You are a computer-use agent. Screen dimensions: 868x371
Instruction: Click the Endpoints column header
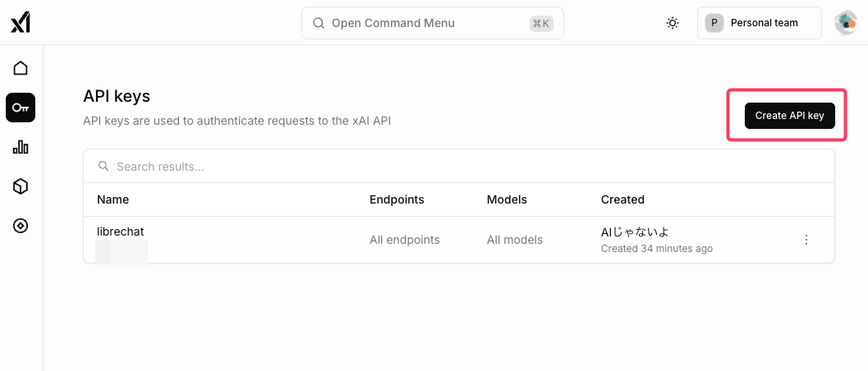[x=397, y=199]
